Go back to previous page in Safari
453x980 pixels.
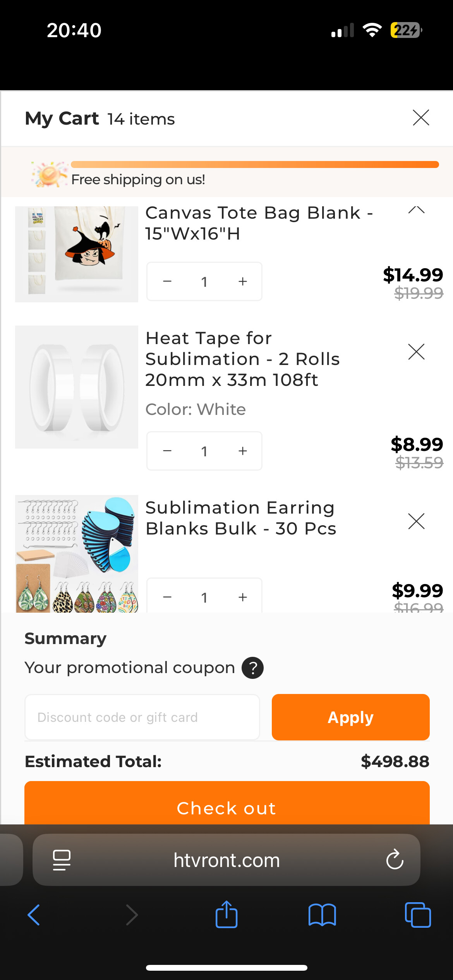(x=34, y=915)
